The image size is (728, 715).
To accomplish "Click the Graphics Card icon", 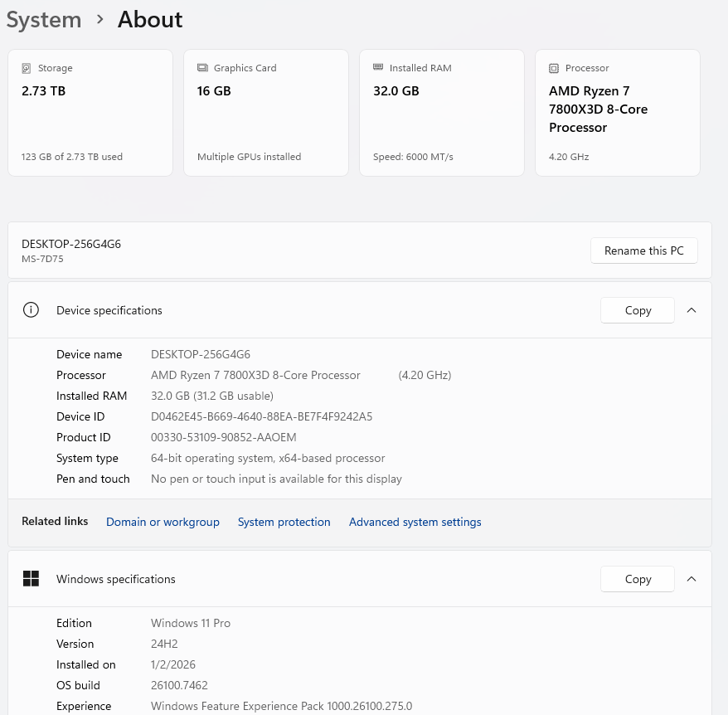I will click(x=201, y=68).
